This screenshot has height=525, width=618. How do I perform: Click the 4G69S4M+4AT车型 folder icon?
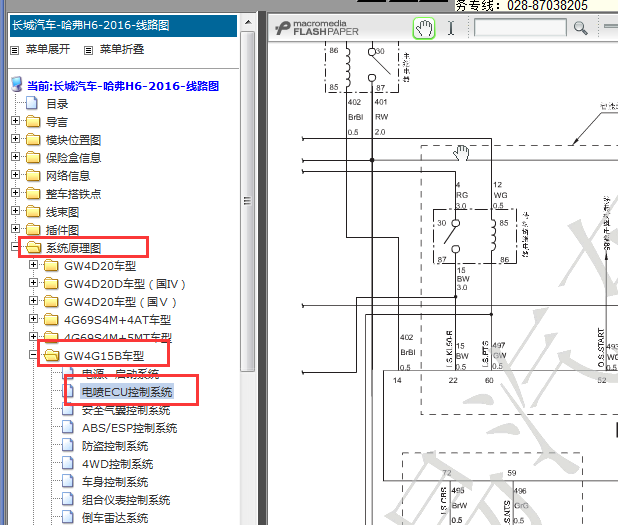(51, 320)
